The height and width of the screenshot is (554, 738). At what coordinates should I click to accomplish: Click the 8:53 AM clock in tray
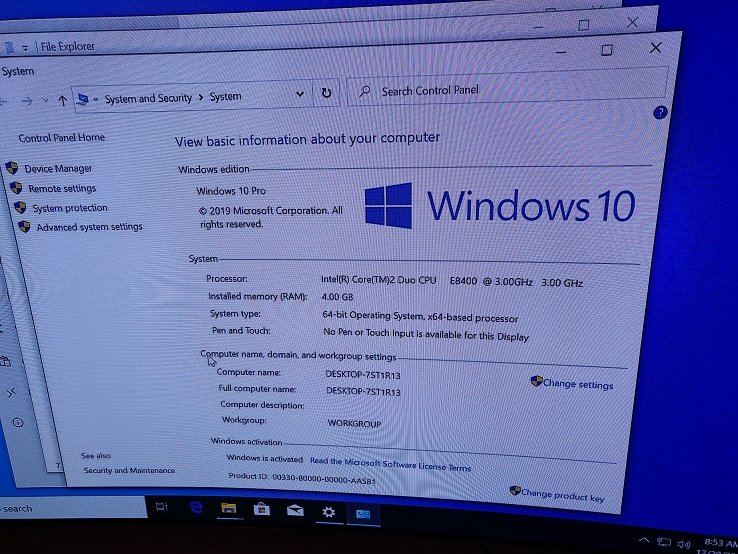(721, 543)
